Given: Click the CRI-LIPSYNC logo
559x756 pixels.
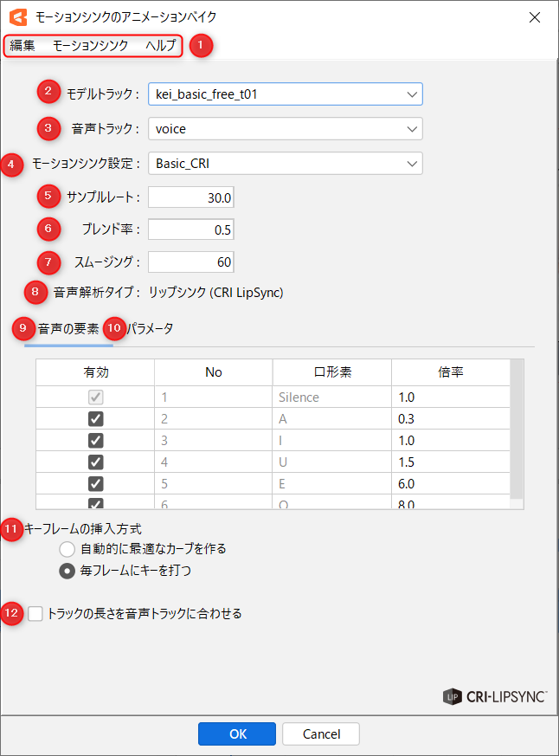Looking at the screenshot, I should pyautogui.click(x=494, y=695).
